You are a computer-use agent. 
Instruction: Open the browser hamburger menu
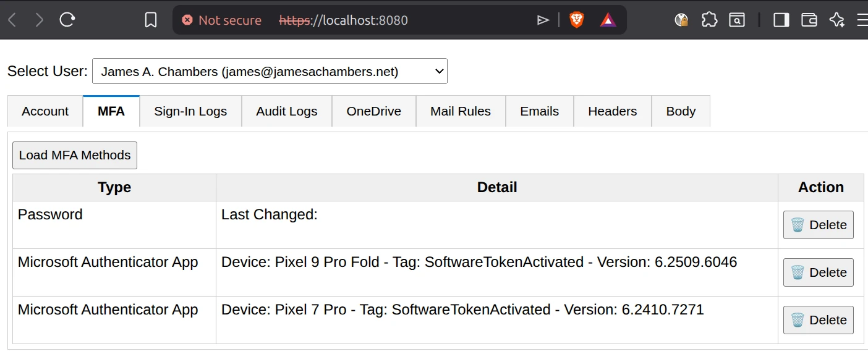click(x=862, y=20)
